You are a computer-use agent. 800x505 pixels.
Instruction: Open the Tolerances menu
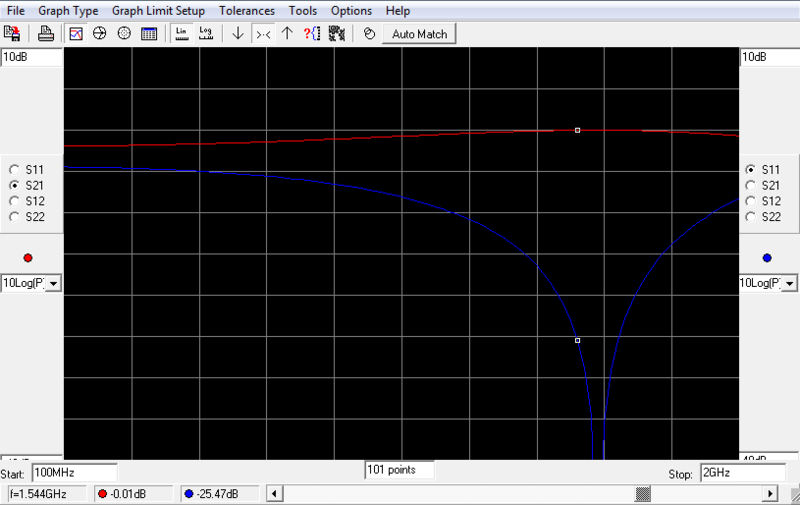pos(246,11)
